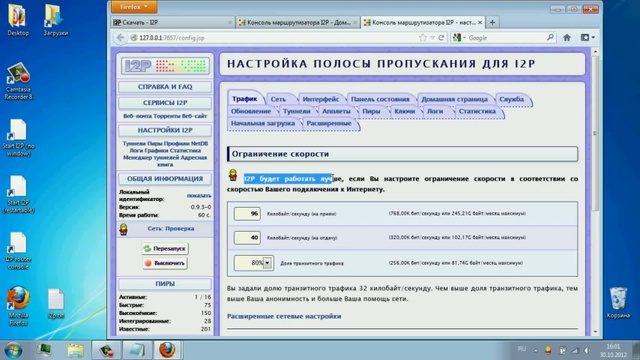The image size is (640, 360).
Task: Switch to Camtasia recorder taskbar icon
Action: (106, 350)
